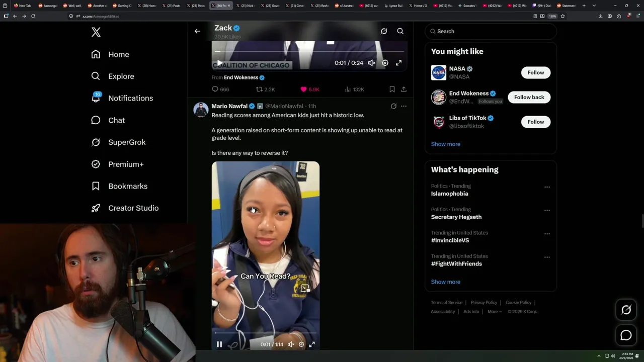The height and width of the screenshot is (362, 644).
Task: View analytics of the post with 132K views
Action: 354,89
